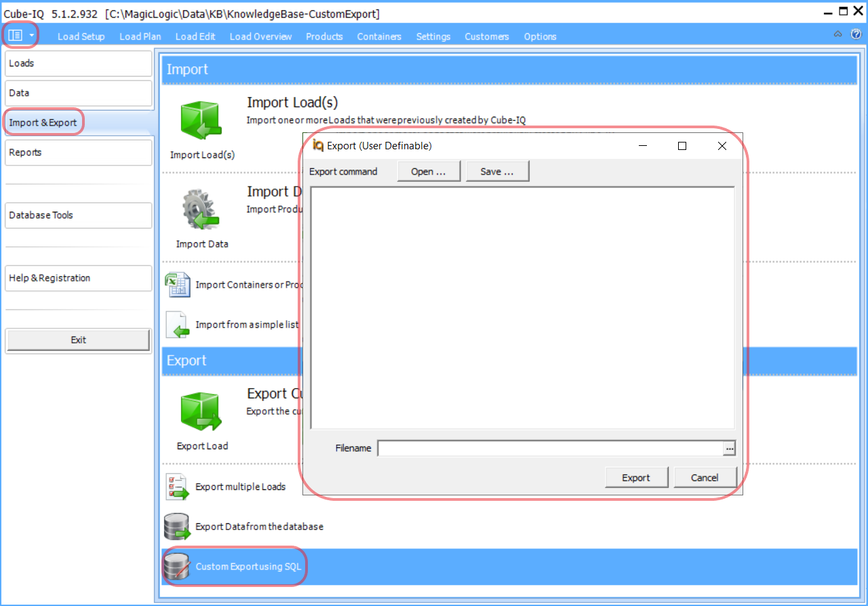This screenshot has width=868, height=606.
Task: Open the Load Edit menu
Action: (x=195, y=37)
